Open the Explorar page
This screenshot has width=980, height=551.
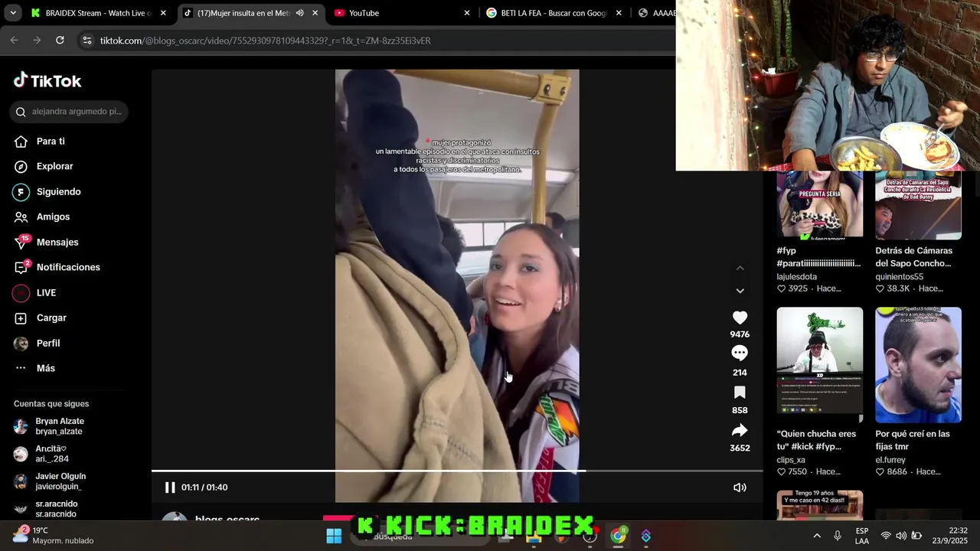(x=54, y=166)
